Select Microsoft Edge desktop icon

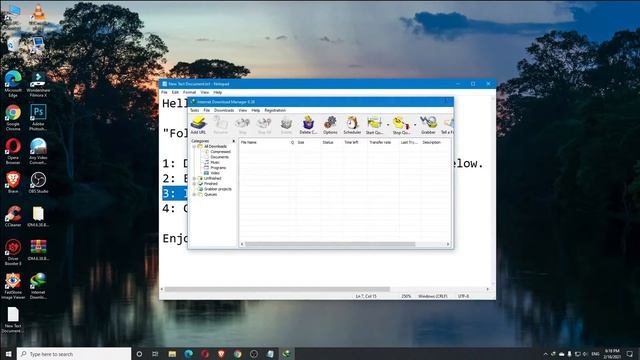click(13, 84)
